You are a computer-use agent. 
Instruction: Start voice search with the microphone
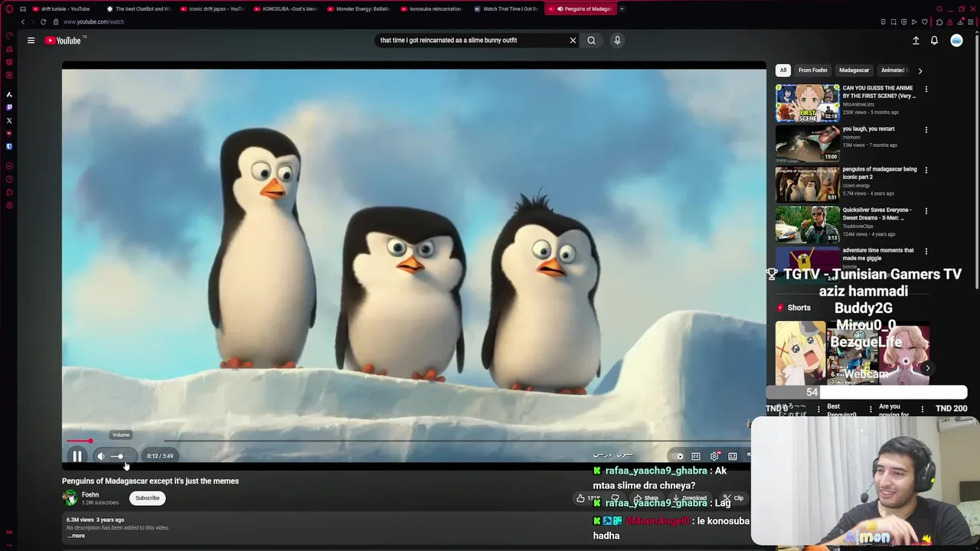[x=617, y=41]
